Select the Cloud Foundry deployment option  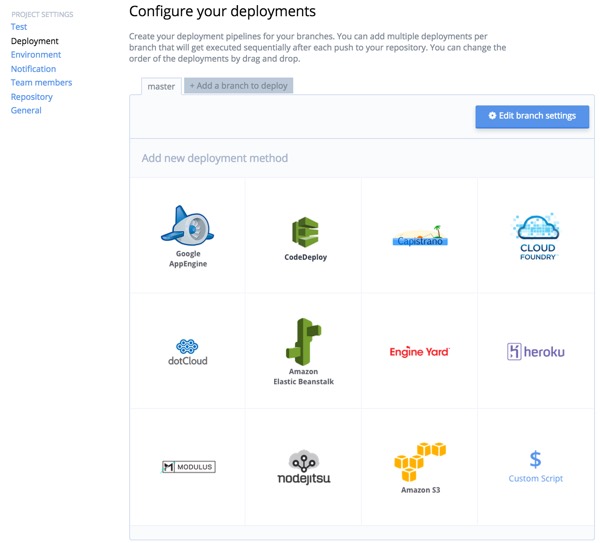point(537,236)
